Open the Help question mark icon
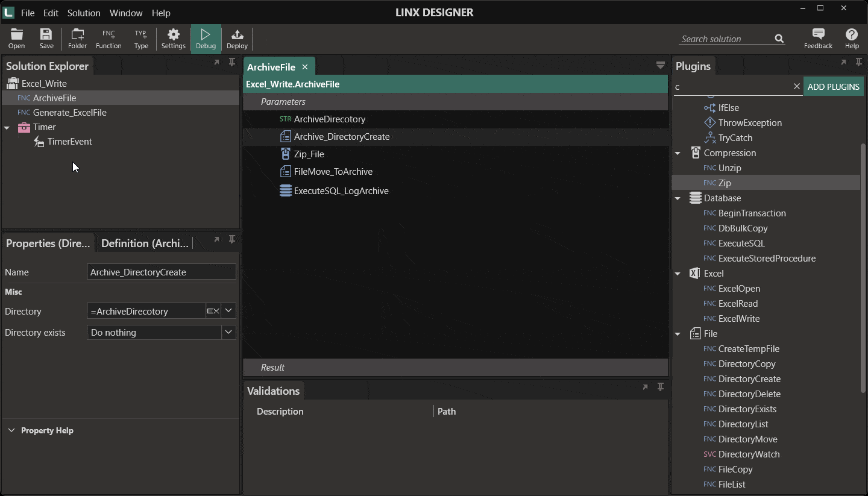Viewport: 868px width, 496px height. [852, 39]
